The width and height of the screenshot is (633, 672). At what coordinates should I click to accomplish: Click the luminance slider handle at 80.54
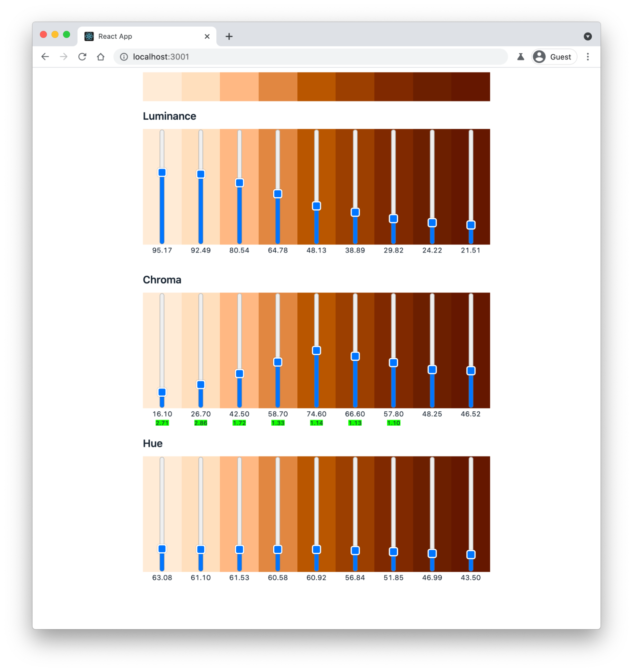tap(239, 183)
